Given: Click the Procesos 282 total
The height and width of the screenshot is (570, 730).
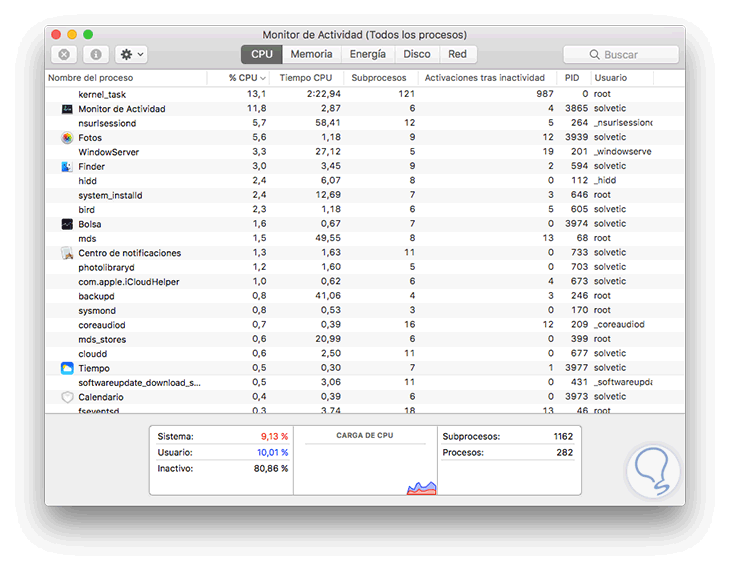Looking at the screenshot, I should (x=565, y=453).
